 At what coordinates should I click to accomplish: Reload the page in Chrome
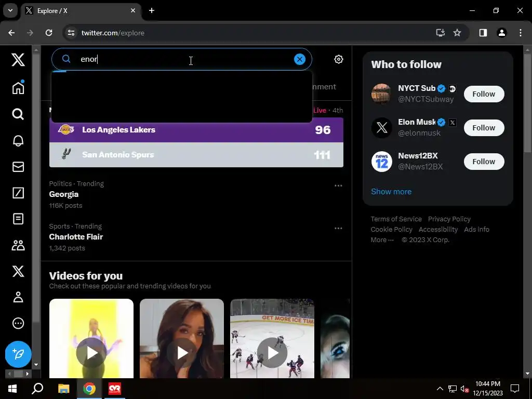click(49, 33)
